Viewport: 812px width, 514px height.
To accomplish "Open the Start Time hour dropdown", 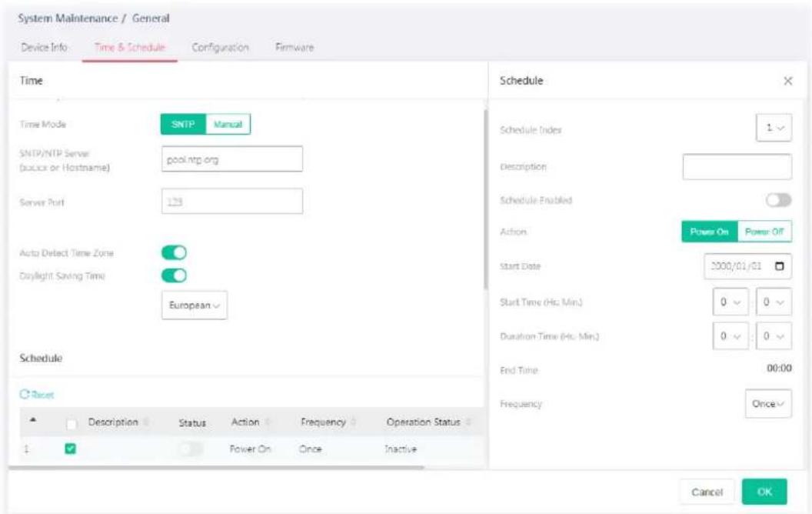I will [x=730, y=302].
